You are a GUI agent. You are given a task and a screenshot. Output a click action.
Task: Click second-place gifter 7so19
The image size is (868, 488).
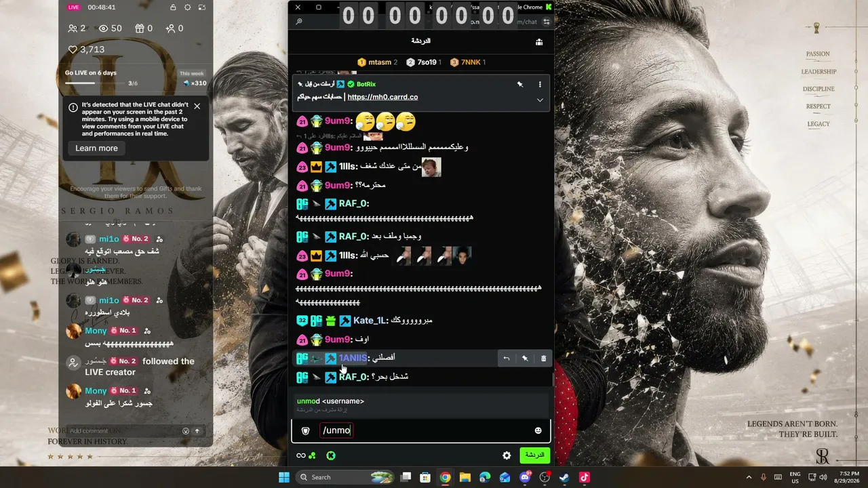[424, 62]
